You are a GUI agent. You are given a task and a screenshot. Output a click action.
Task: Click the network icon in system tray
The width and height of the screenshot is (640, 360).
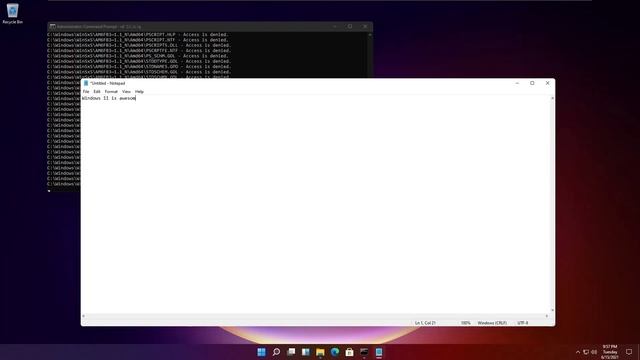coord(586,352)
